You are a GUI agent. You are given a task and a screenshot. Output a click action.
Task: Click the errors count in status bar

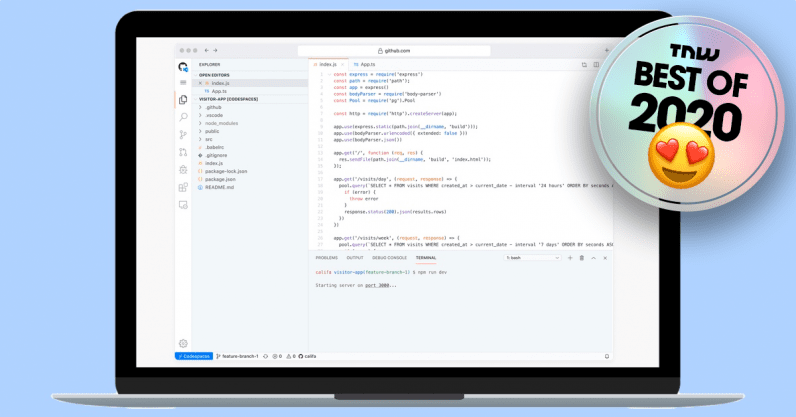[x=277, y=356]
